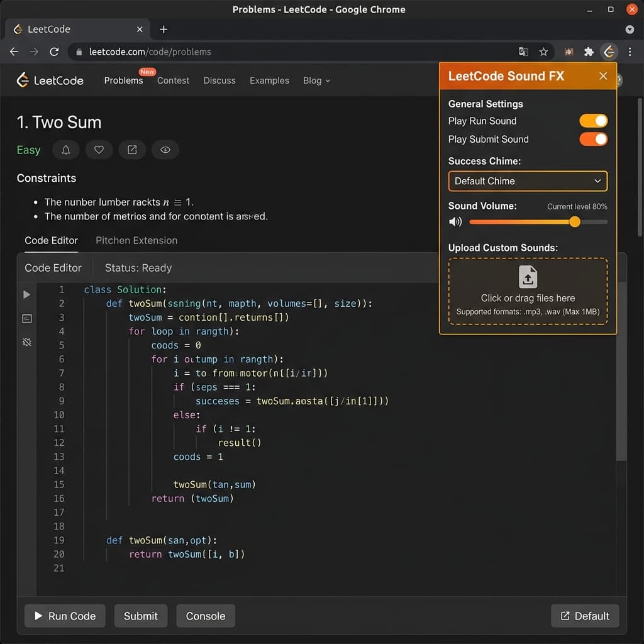
Task: Click line number 21 in the gutter
Action: (58, 568)
